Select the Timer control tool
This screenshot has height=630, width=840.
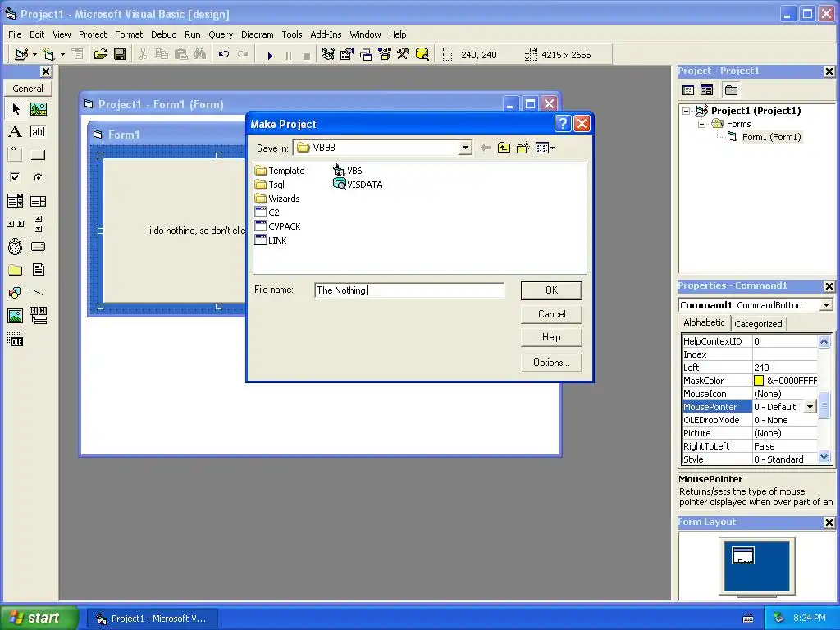16,247
